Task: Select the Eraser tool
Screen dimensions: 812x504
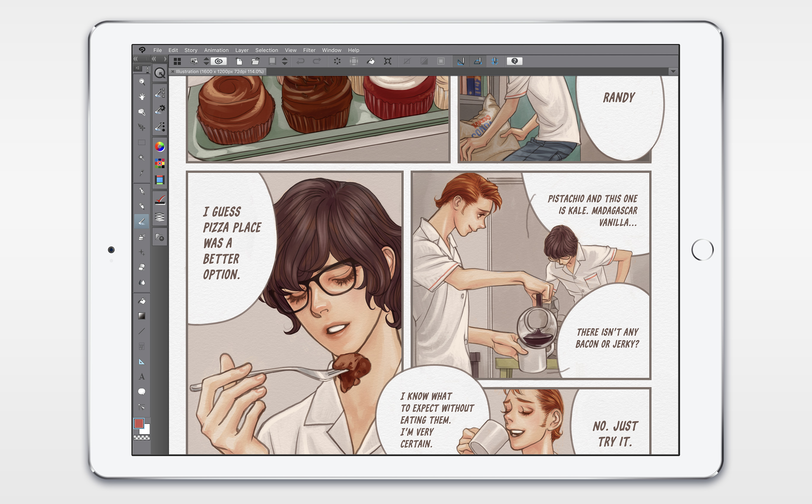Action: (142, 267)
